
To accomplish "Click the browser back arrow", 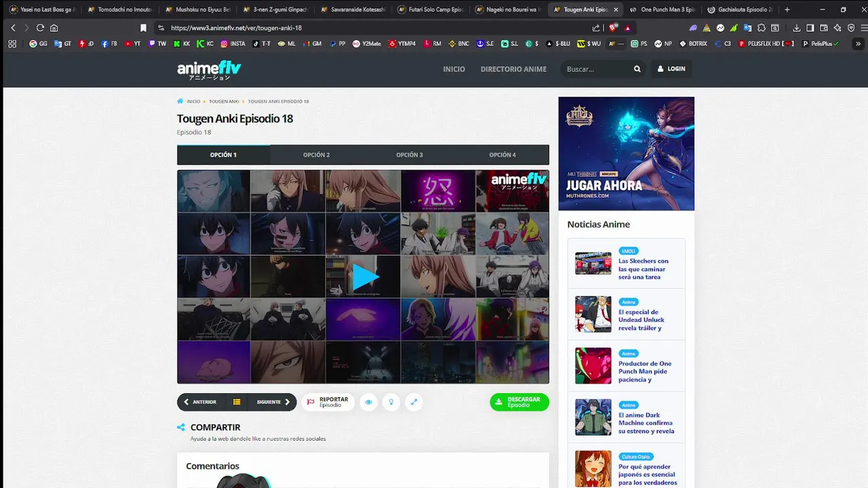I will pos(13,28).
